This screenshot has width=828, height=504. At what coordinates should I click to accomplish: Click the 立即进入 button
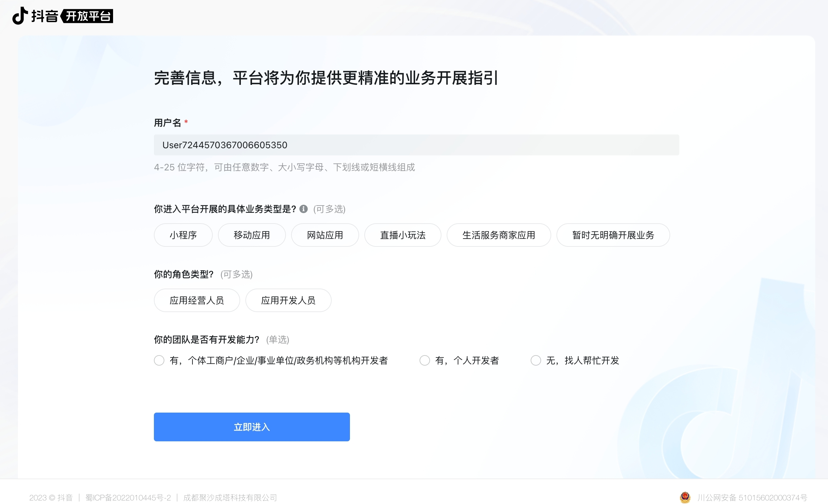click(252, 427)
